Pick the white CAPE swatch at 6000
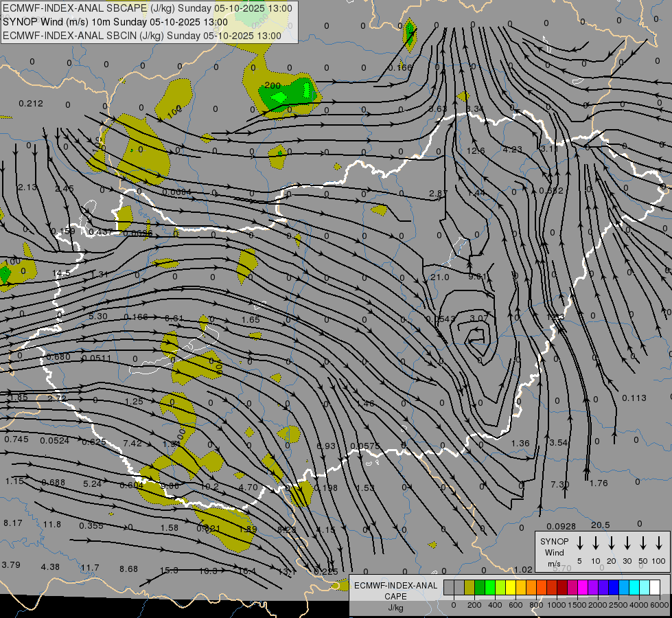This screenshot has height=618, width=672. [x=655, y=588]
